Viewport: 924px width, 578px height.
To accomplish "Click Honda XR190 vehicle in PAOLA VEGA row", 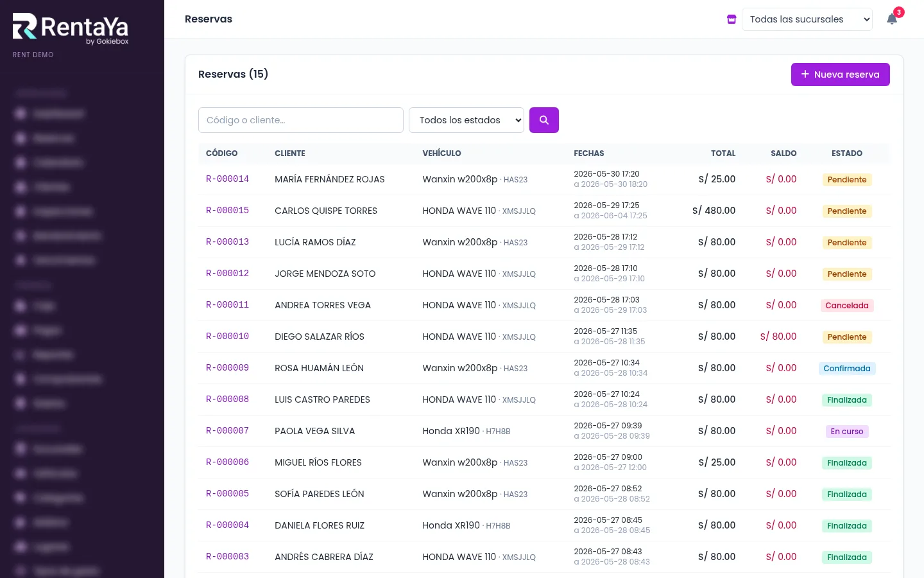I will pos(451,431).
